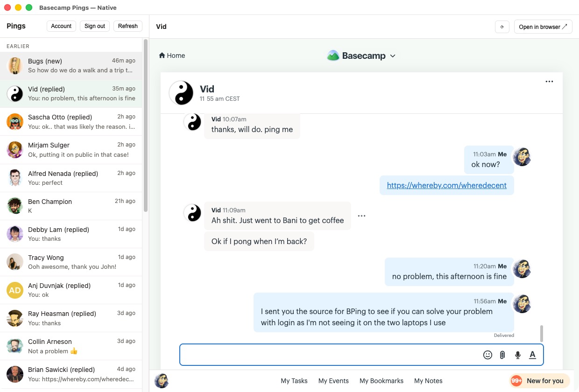Screen dimensions: 579x392
Task: Start voice recording with microphone icon
Action: [x=517, y=355]
